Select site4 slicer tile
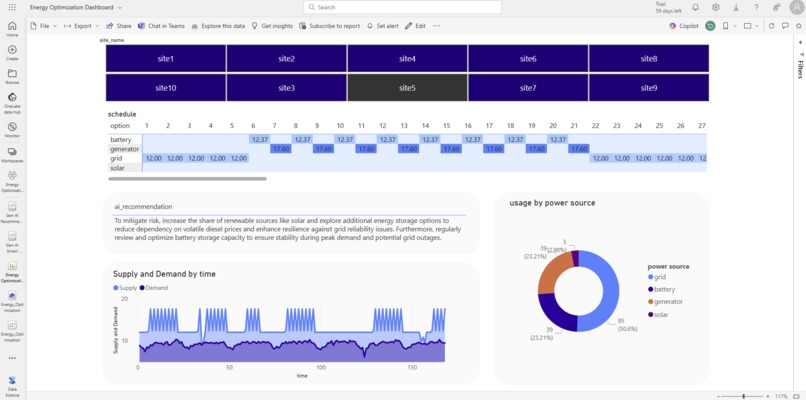Viewport: 806px width, 400px height. pos(407,59)
